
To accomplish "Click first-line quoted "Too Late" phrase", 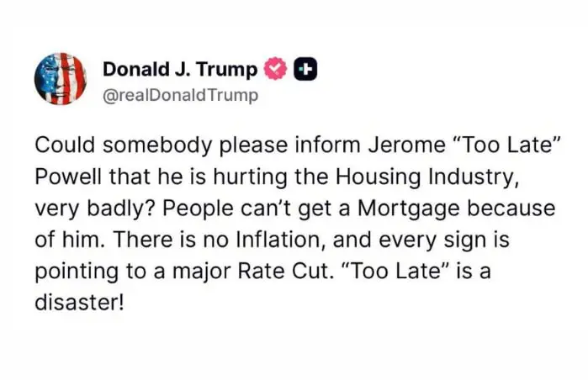I will tap(507, 145).
